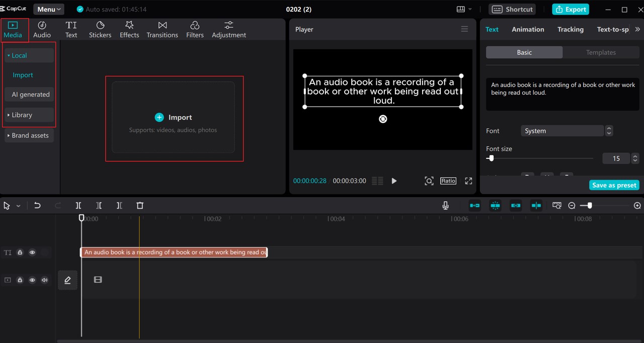Click the split clip tool in timeline toolbar

pos(78,205)
